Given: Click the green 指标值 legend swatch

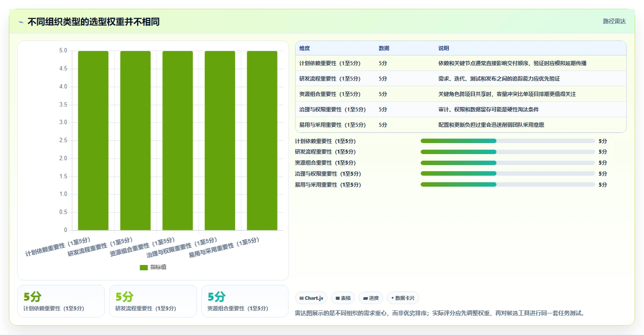Looking at the screenshot, I should 144,267.
